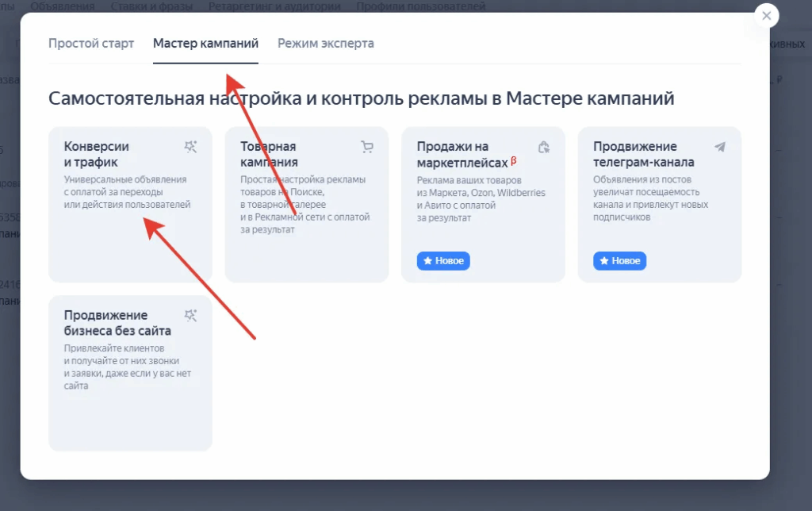Click the shopping cart icon on Товарная кампания
The width and height of the screenshot is (812, 511).
[x=366, y=147]
